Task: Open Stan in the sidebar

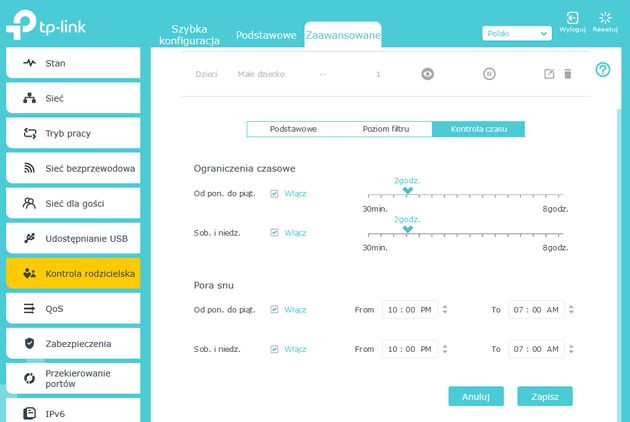Action: click(73, 63)
